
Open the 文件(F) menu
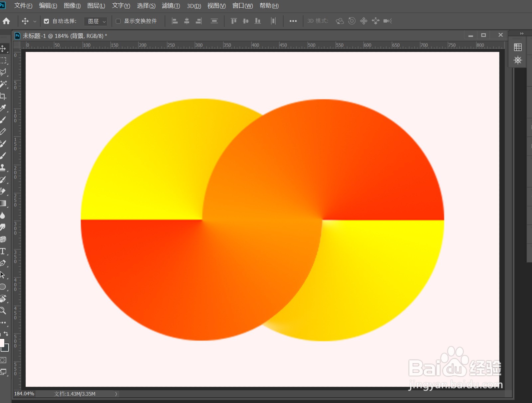click(x=23, y=6)
